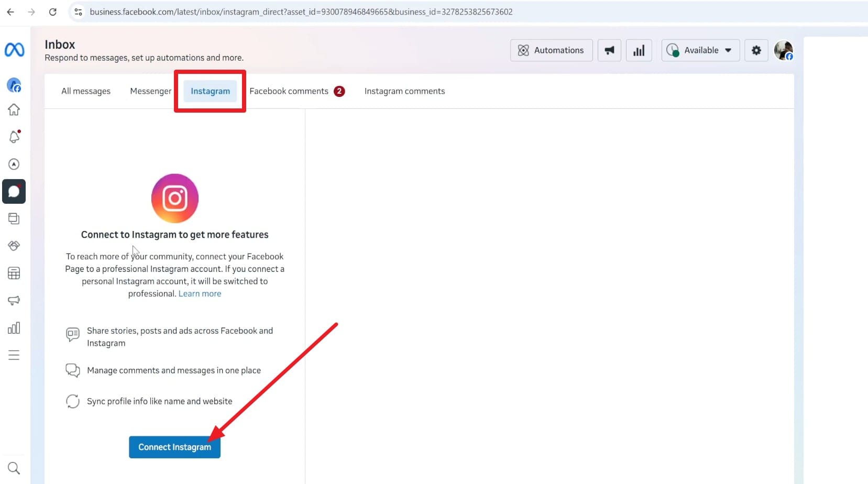The height and width of the screenshot is (484, 868).
Task: Go to Home in the sidebar
Action: [x=14, y=109]
